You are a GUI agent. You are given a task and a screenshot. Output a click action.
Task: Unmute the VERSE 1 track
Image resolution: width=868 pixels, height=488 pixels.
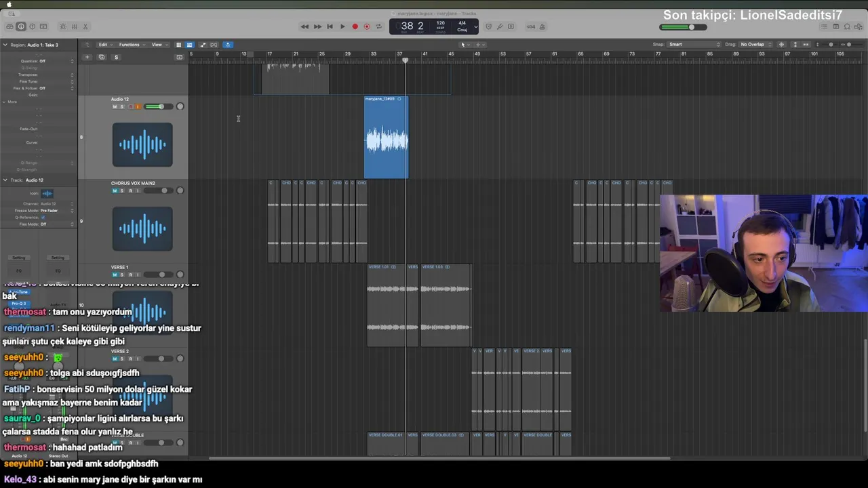coord(115,274)
